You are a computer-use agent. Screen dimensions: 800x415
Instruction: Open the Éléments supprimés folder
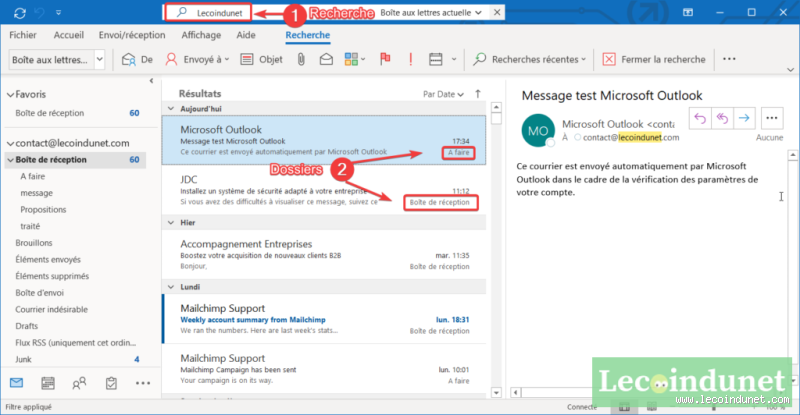[x=52, y=276]
